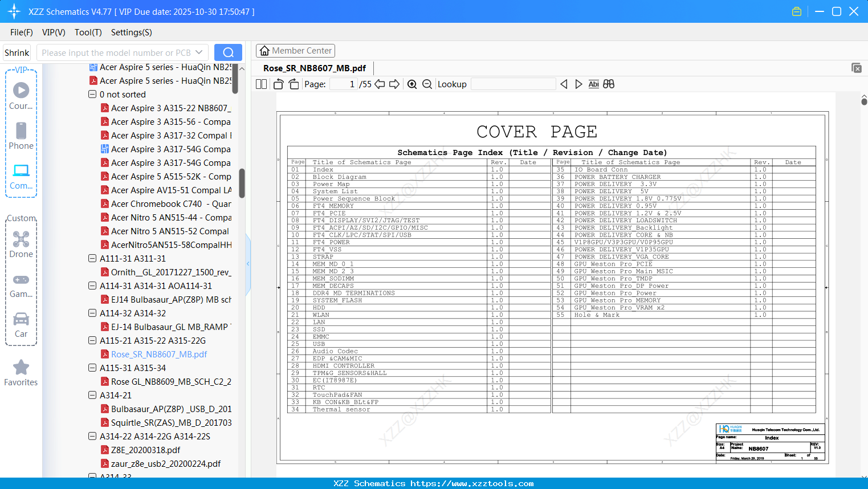Open 'Acer Aspire AV15-51 Compal LA' file
The height and width of the screenshot is (489, 868).
(x=172, y=190)
